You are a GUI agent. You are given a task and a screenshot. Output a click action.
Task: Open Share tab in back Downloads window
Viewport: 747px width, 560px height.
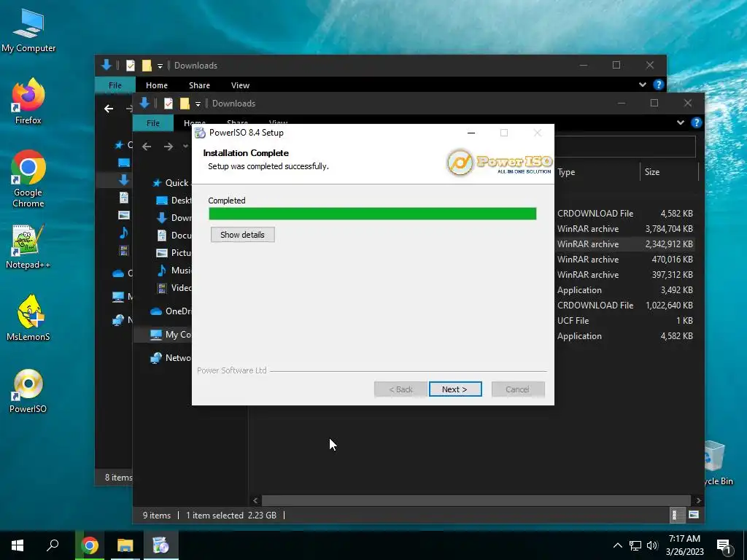199,85
